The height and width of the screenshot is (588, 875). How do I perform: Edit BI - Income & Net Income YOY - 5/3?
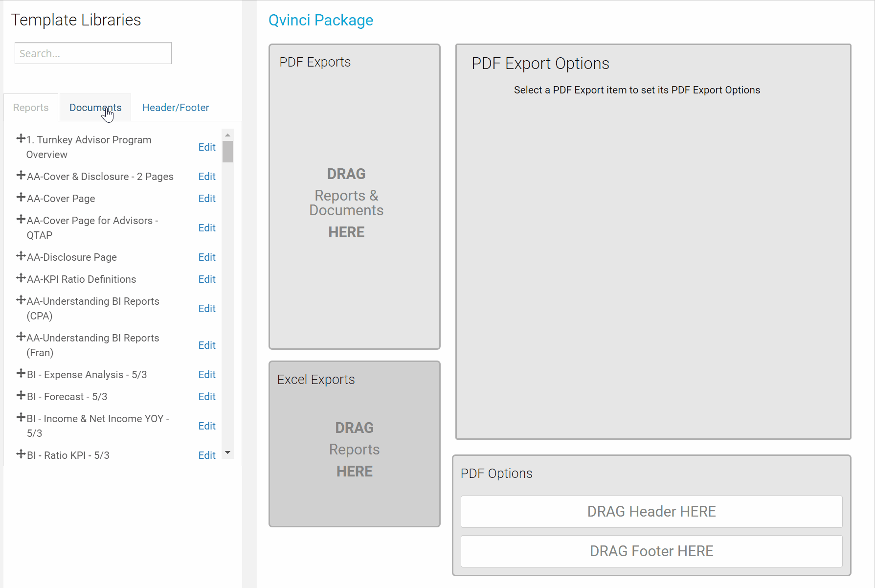[x=207, y=426]
